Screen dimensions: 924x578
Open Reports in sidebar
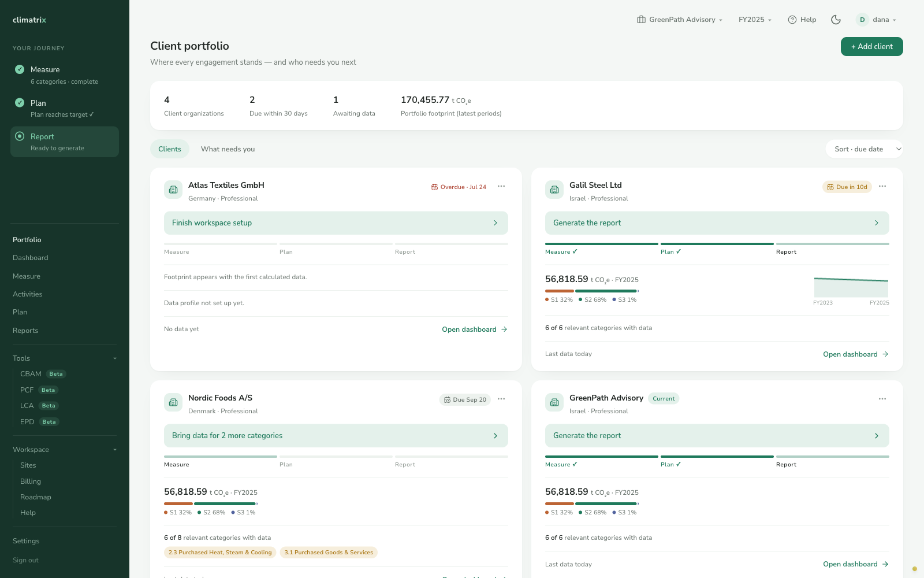click(x=25, y=331)
